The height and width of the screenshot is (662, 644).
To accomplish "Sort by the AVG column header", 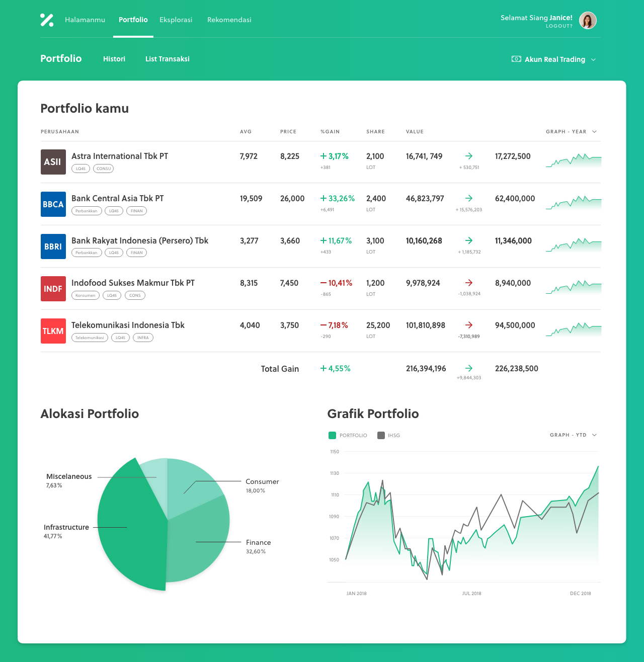I will pos(246,132).
